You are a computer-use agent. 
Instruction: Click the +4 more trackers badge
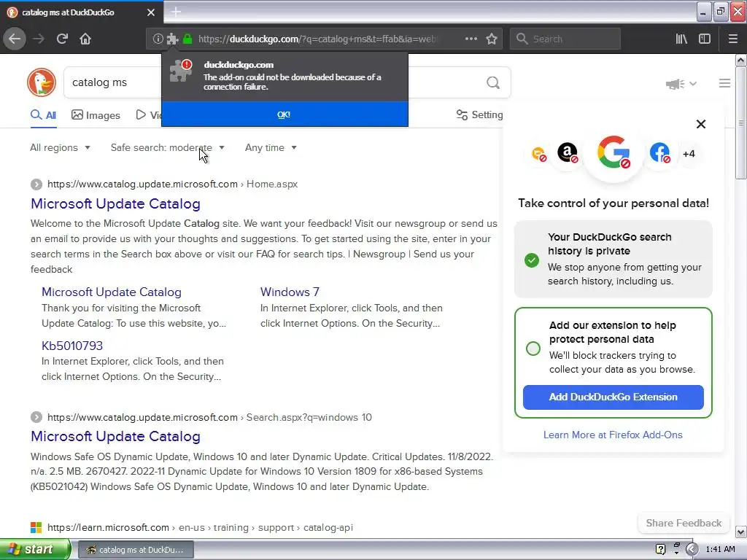point(689,154)
